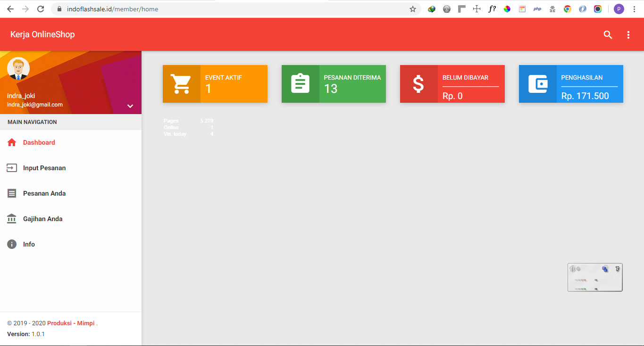The height and width of the screenshot is (346, 644).
Task: Expand the user account dropdown chevron
Action: point(130,106)
